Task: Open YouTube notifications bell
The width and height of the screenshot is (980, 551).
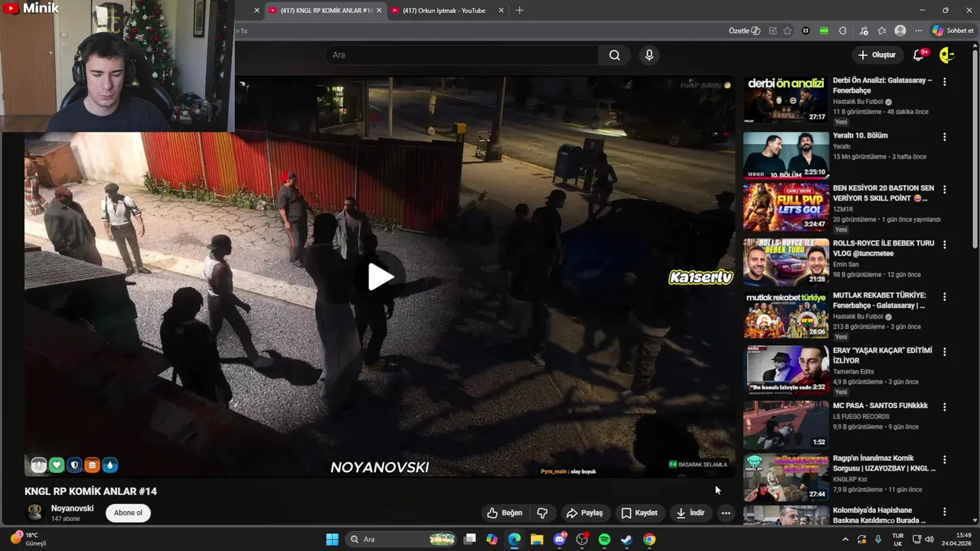Action: click(919, 55)
